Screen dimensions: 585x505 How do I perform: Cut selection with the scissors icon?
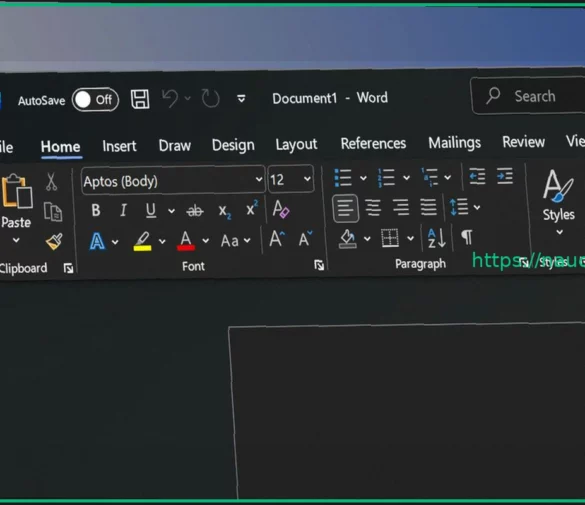click(51, 182)
